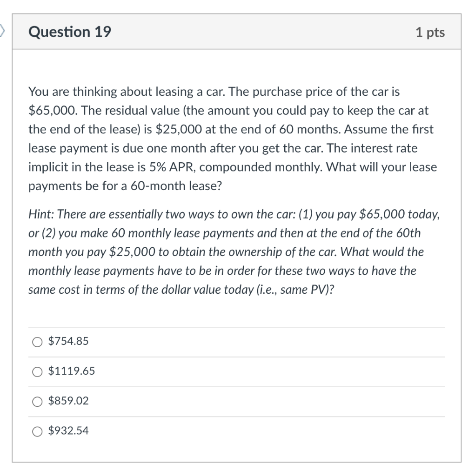Click the answer choice text $859.02

click(68, 401)
